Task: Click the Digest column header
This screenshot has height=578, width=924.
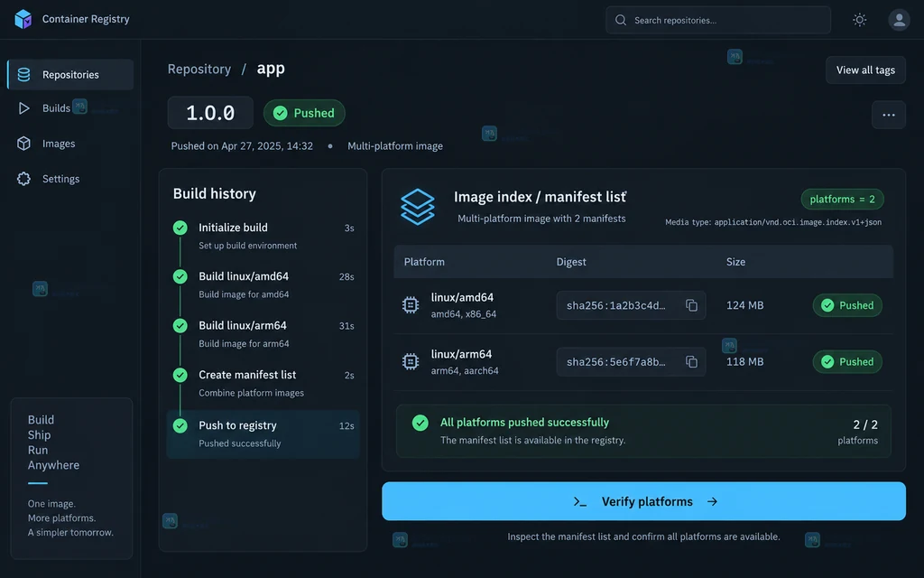Action: click(x=571, y=262)
